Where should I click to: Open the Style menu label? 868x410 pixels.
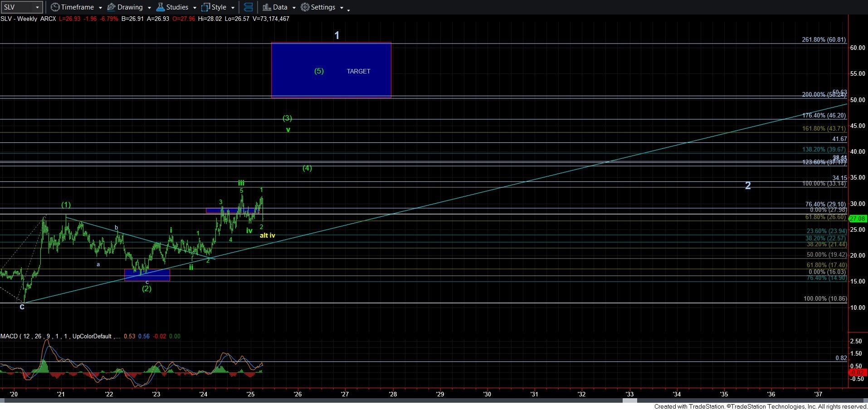[219, 7]
